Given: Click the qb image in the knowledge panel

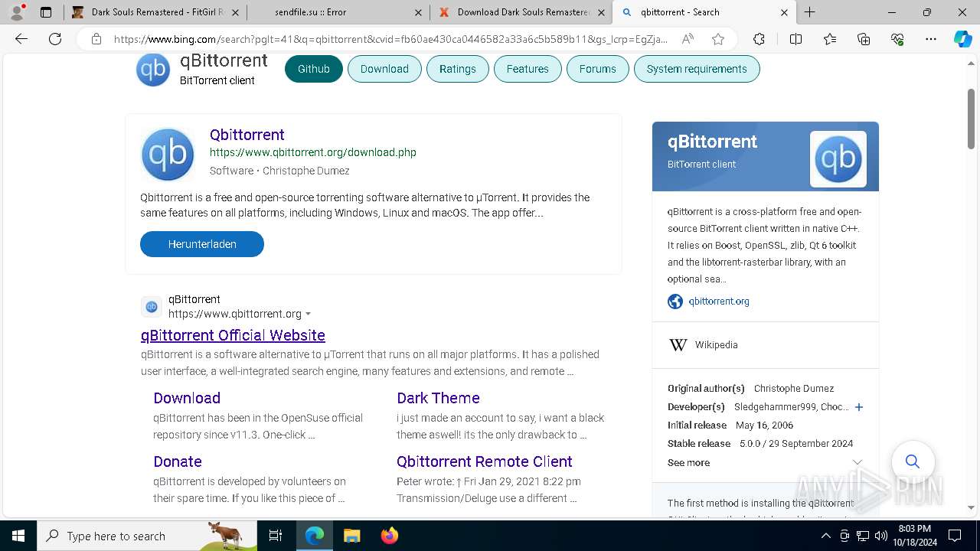Looking at the screenshot, I should (838, 159).
